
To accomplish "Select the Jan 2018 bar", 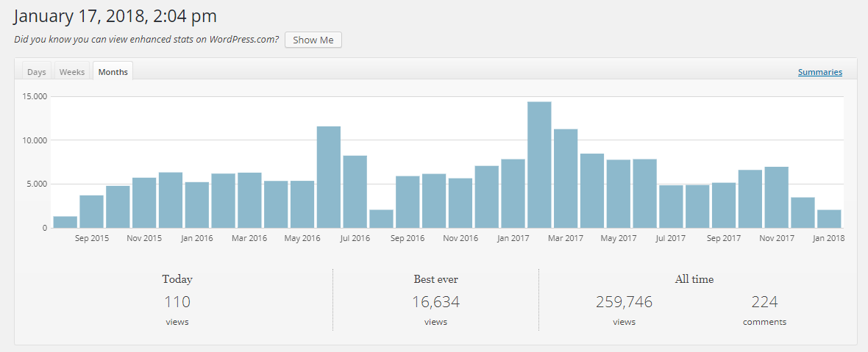I will pos(829,219).
